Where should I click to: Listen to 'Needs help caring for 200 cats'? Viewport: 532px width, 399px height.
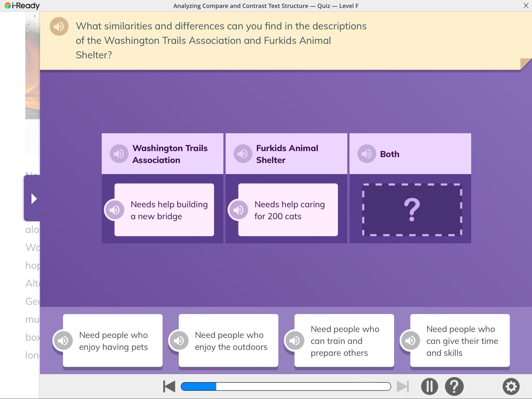click(x=238, y=210)
